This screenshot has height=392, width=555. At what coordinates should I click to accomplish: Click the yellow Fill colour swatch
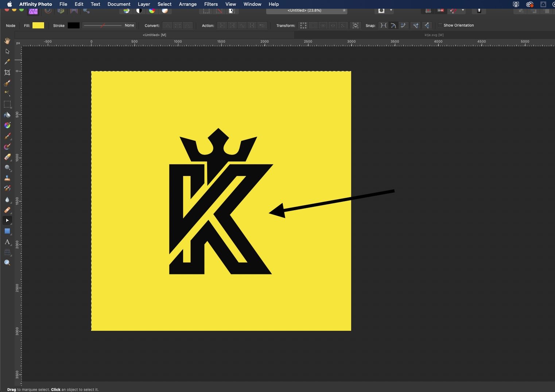38,25
